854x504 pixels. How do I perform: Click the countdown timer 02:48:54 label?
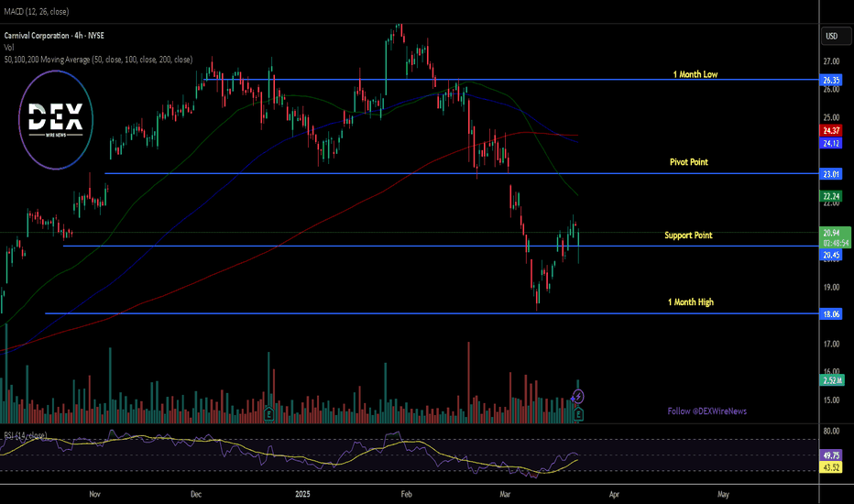(x=835, y=243)
